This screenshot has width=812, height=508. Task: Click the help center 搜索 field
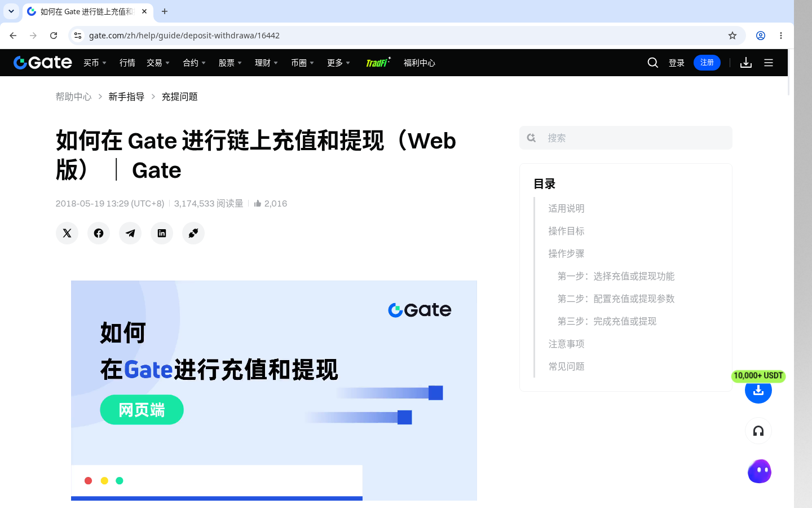(626, 138)
